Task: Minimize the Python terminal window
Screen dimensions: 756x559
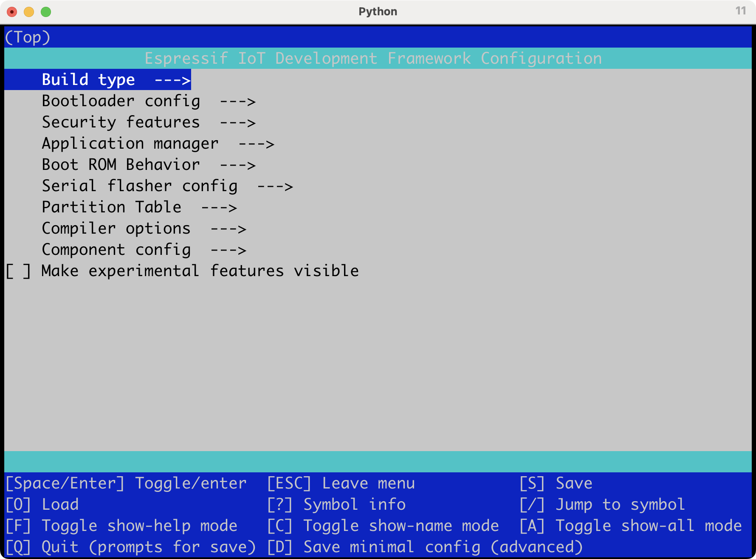Action: [x=29, y=12]
